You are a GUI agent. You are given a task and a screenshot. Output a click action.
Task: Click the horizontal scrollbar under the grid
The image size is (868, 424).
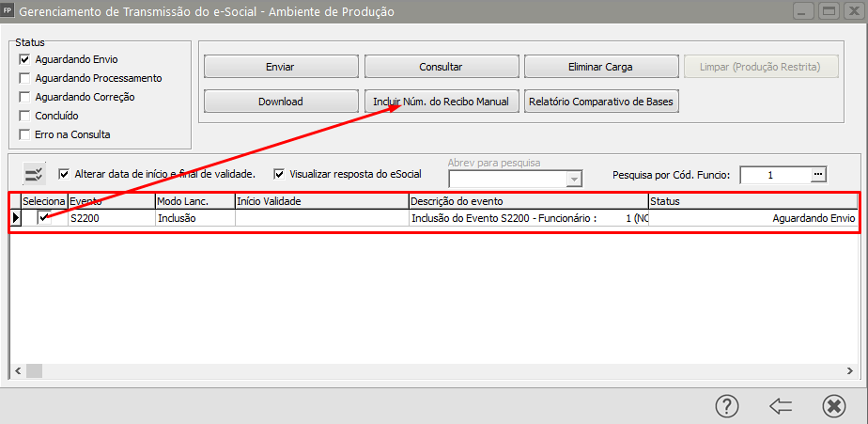(432, 374)
